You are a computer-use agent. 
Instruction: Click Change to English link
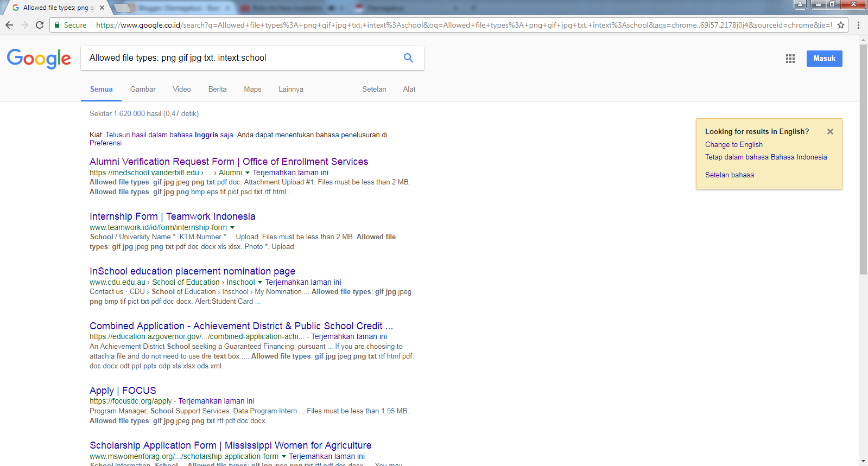(x=734, y=145)
